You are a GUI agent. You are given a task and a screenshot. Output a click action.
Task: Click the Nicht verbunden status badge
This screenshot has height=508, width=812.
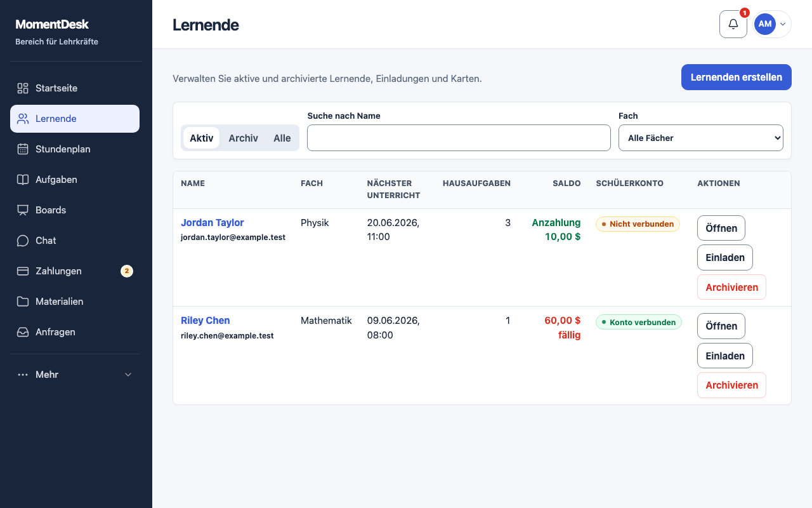point(638,224)
